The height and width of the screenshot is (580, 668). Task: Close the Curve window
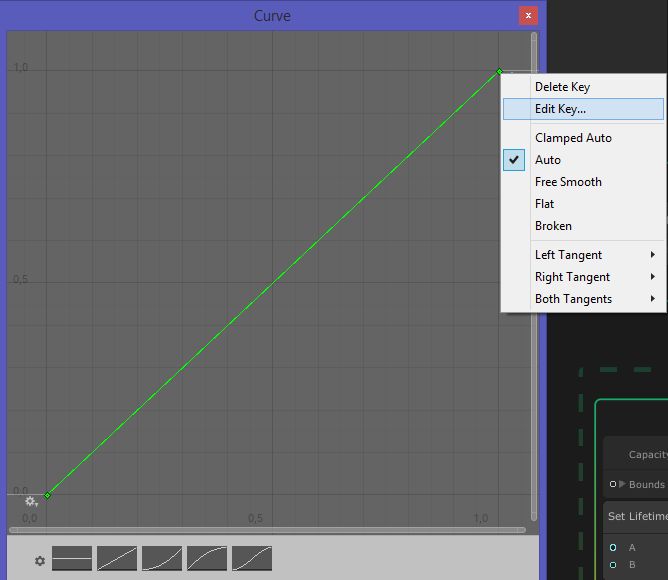[527, 15]
